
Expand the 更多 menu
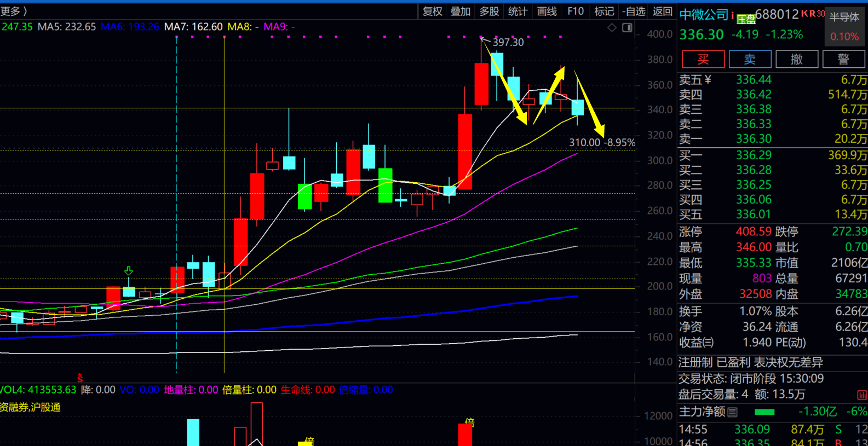click(13, 11)
